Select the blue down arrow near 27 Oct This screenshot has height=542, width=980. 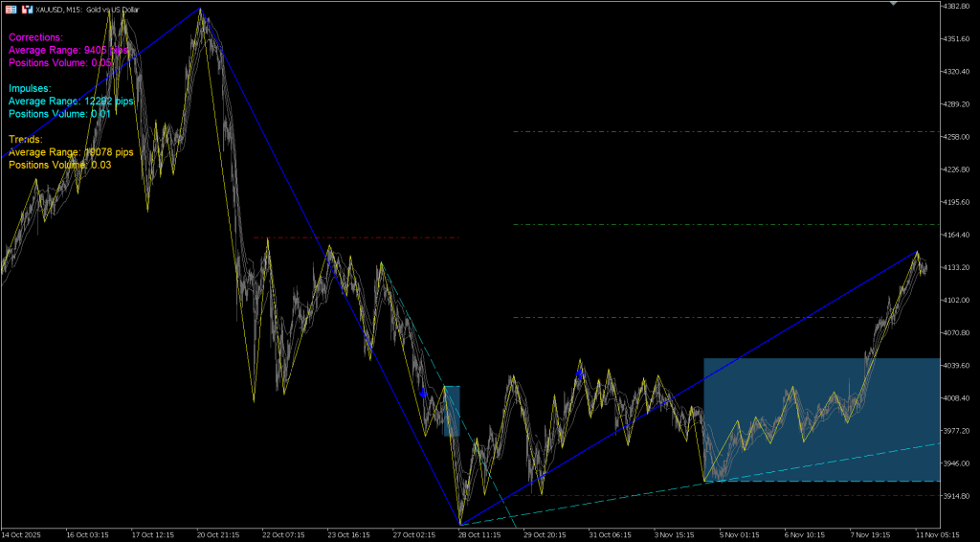coord(423,393)
